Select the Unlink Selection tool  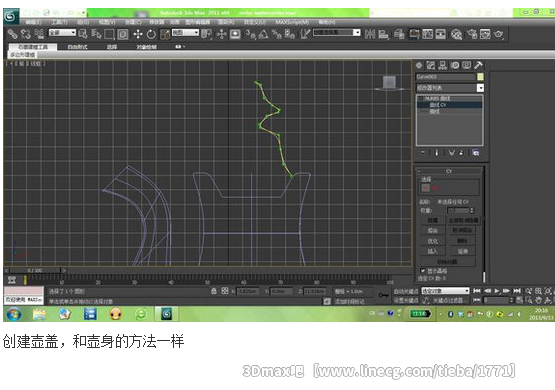click(x=25, y=34)
